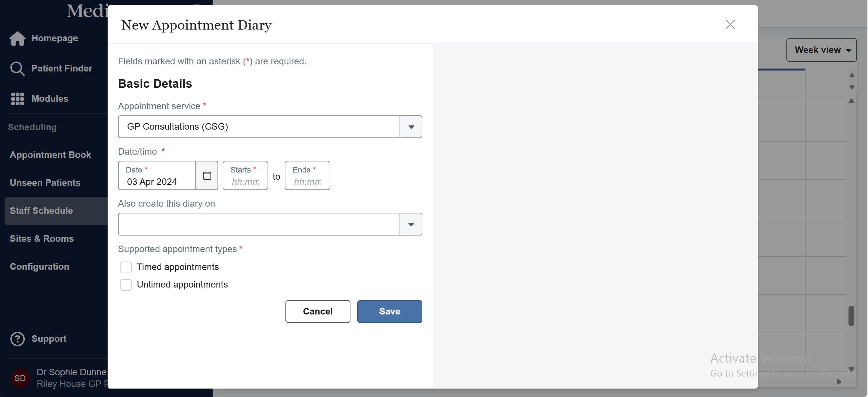Expand the Appointment service dropdown

(x=411, y=127)
